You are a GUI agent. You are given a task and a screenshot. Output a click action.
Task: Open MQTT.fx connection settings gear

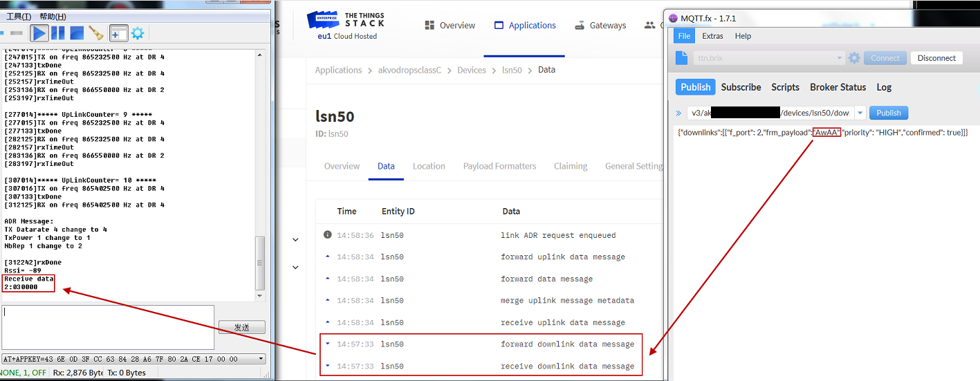click(x=854, y=58)
